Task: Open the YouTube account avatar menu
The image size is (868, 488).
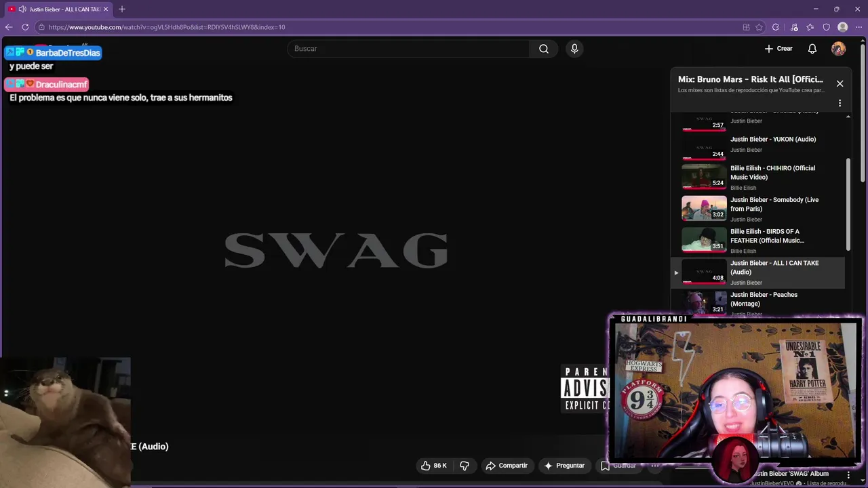Action: pyautogui.click(x=839, y=49)
